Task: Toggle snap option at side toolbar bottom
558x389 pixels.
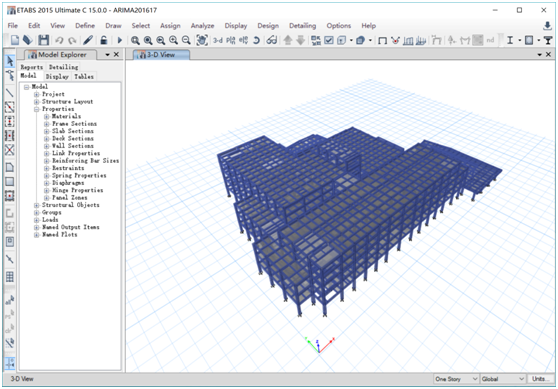Action: (10, 363)
